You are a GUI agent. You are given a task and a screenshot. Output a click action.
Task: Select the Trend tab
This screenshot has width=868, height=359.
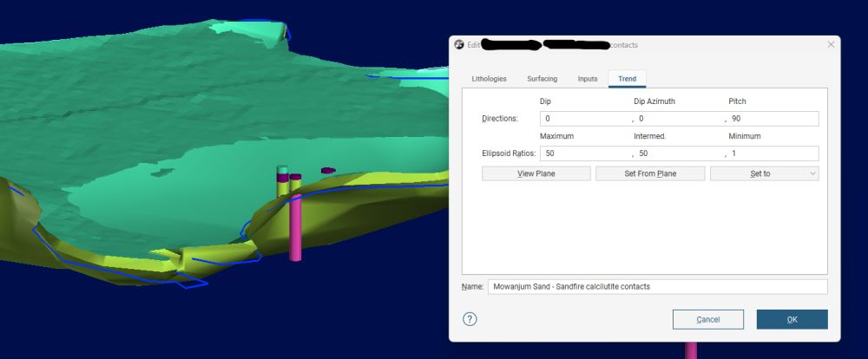tap(627, 79)
